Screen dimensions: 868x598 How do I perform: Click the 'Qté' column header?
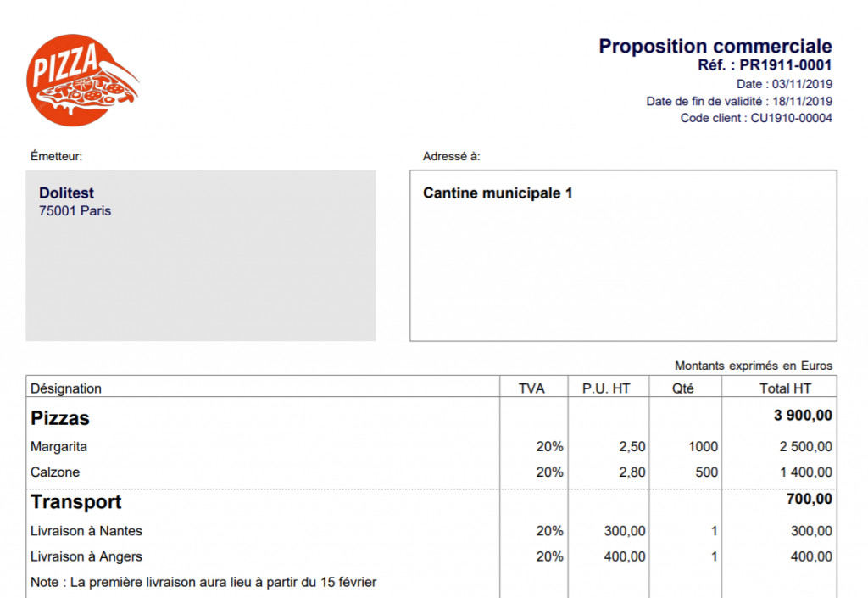coord(682,388)
